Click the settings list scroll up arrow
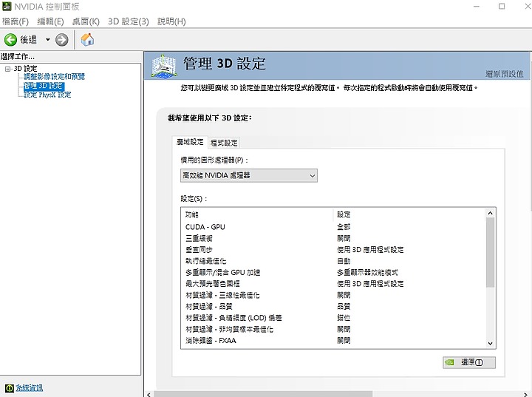 click(490, 213)
